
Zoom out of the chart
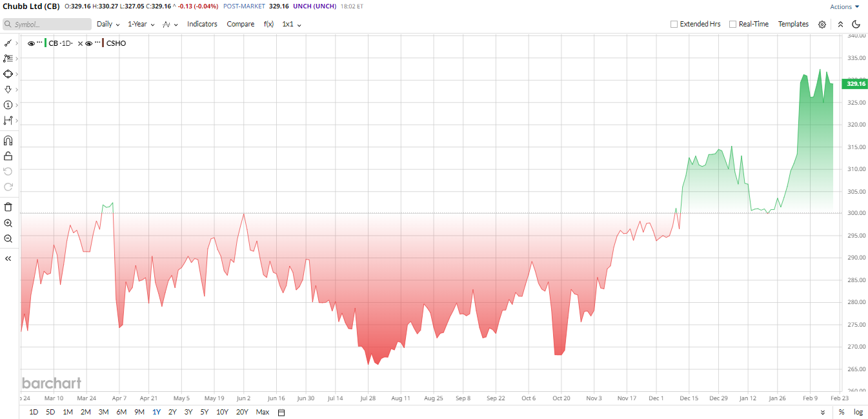[8, 238]
